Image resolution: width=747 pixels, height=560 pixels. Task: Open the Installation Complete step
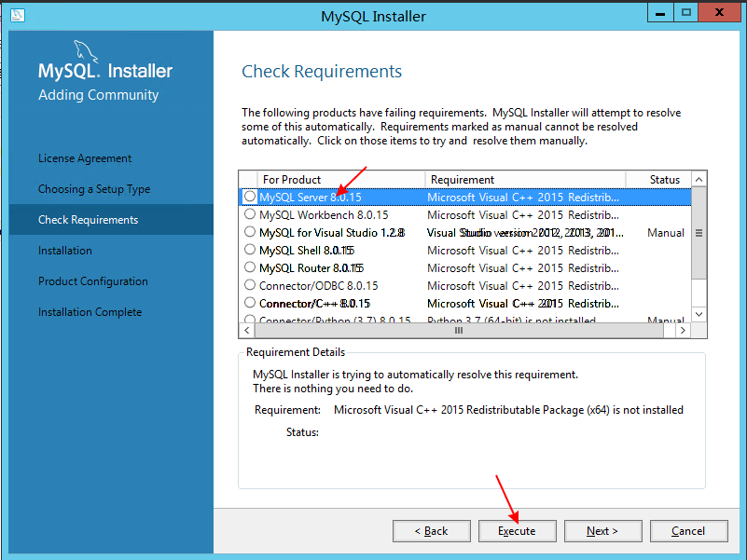[90, 312]
